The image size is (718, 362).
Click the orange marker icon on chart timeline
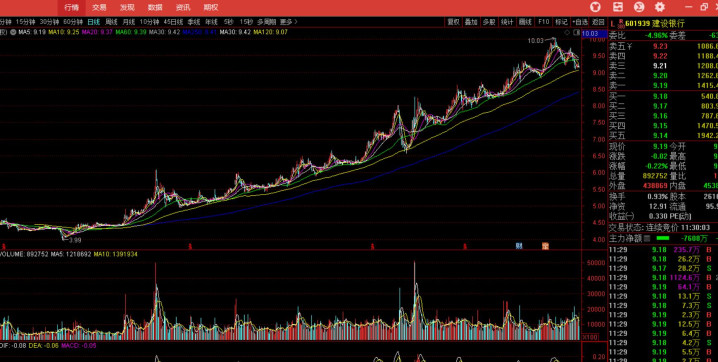tap(545, 246)
